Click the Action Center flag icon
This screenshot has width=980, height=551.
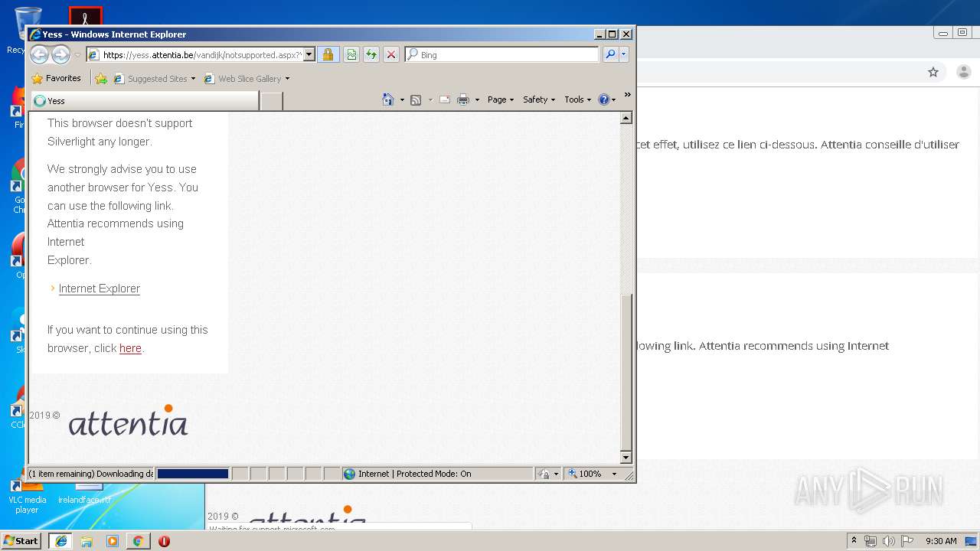coord(907,541)
